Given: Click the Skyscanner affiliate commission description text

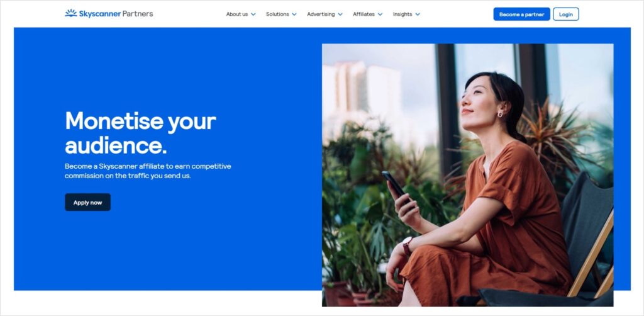Looking at the screenshot, I should (x=148, y=171).
